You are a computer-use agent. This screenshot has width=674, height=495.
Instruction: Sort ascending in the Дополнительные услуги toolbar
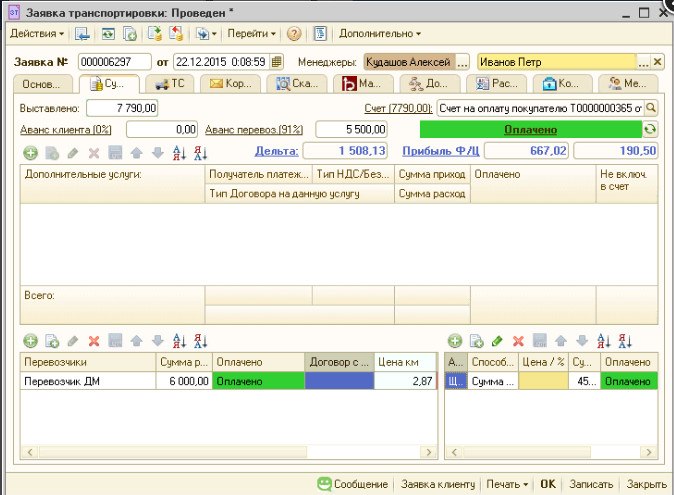click(179, 152)
